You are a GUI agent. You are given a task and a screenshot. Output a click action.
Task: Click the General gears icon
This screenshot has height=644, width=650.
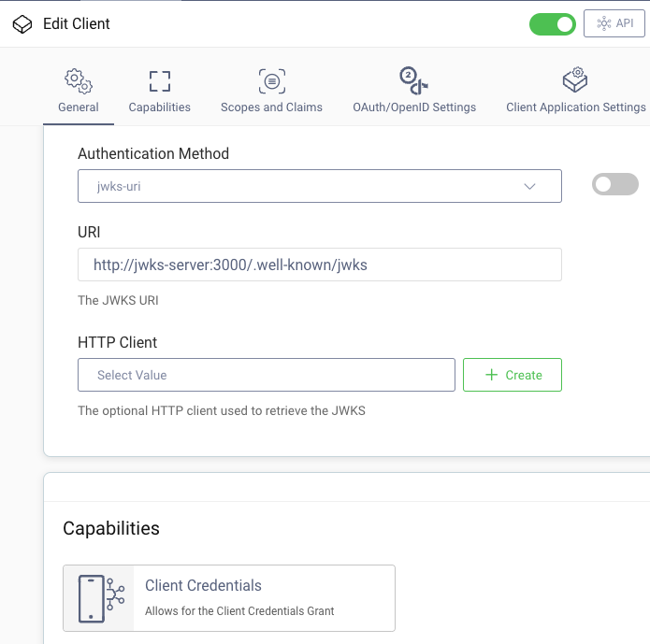(79, 80)
